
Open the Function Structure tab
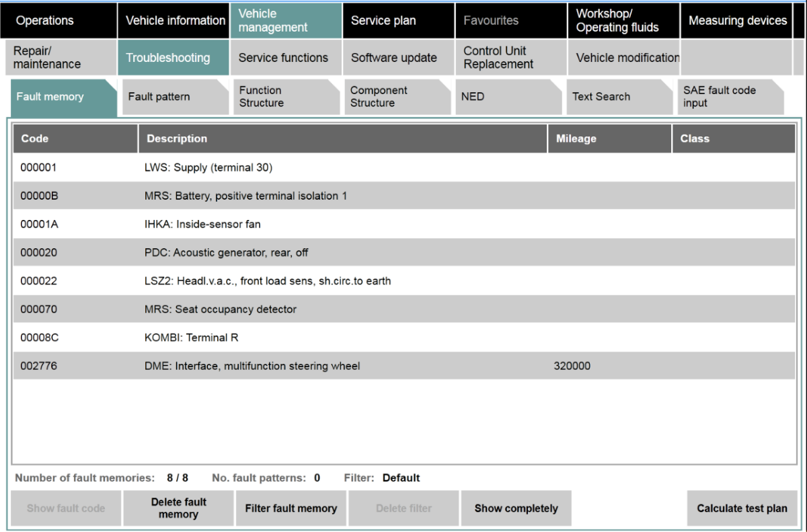pos(286,97)
